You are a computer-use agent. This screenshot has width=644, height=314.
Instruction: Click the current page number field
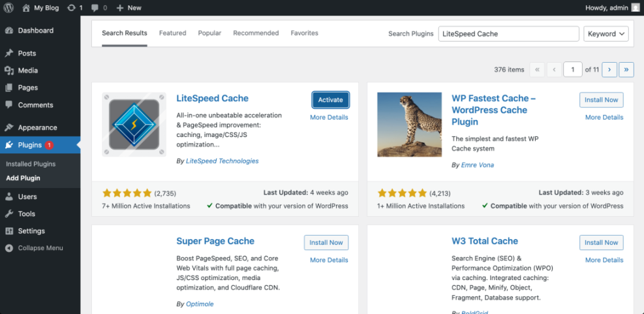pyautogui.click(x=573, y=69)
